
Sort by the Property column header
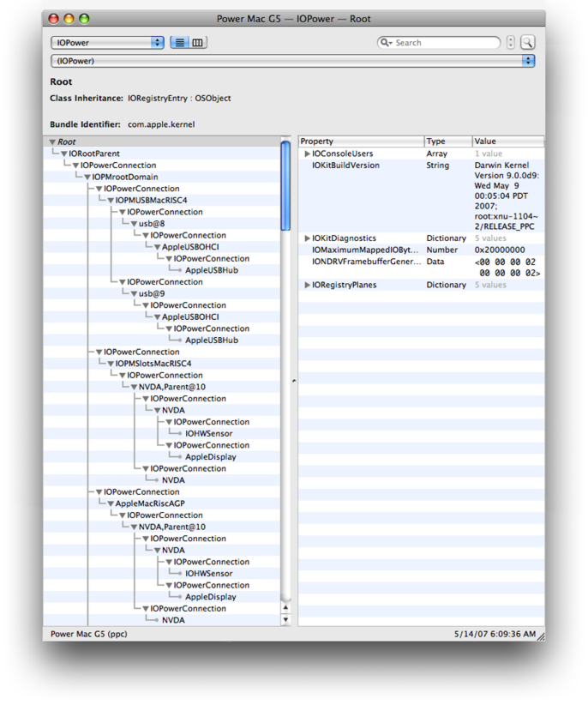click(360, 142)
